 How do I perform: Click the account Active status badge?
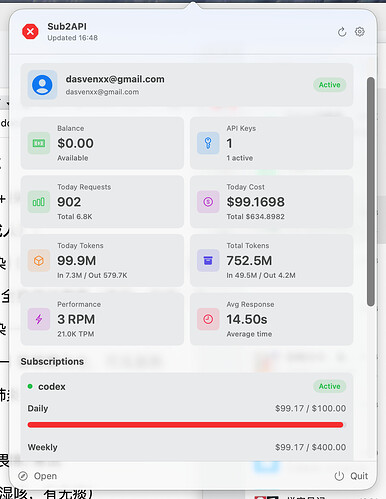(x=329, y=85)
